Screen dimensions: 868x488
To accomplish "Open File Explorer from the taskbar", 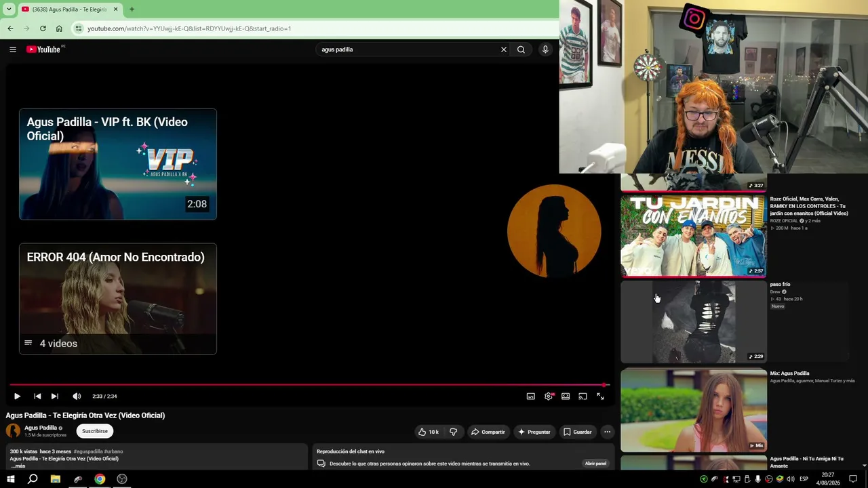I will tap(56, 479).
